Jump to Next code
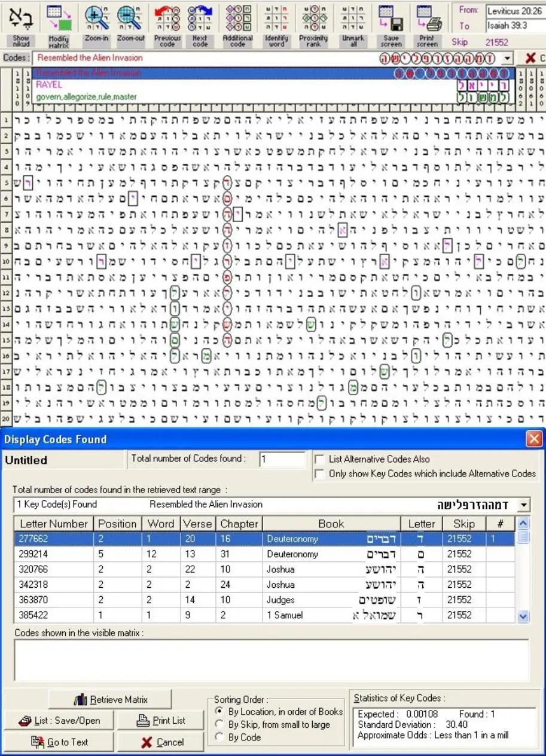The image size is (546, 756). 200,25
